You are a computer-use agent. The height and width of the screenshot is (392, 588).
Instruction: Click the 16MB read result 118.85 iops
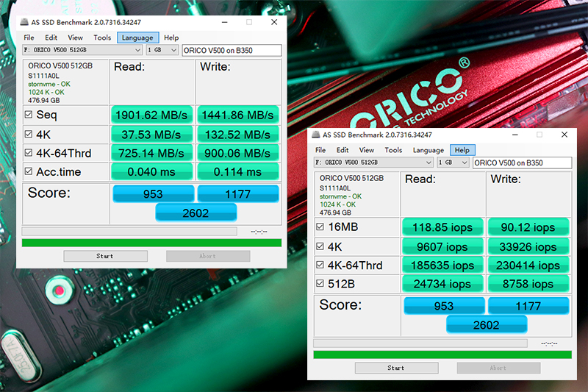tap(442, 227)
